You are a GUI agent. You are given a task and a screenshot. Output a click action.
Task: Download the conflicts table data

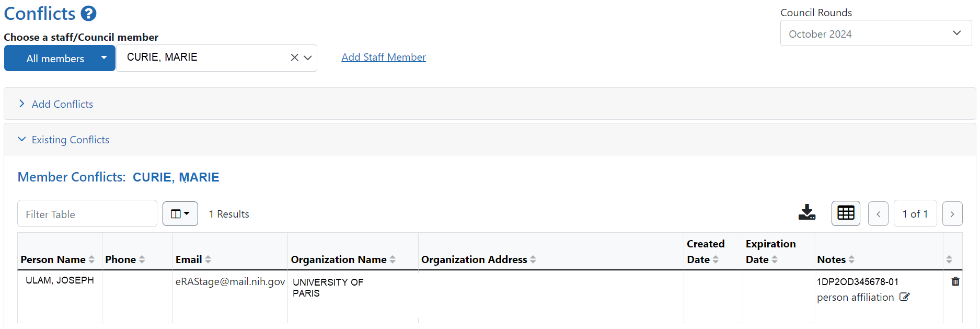tap(806, 212)
